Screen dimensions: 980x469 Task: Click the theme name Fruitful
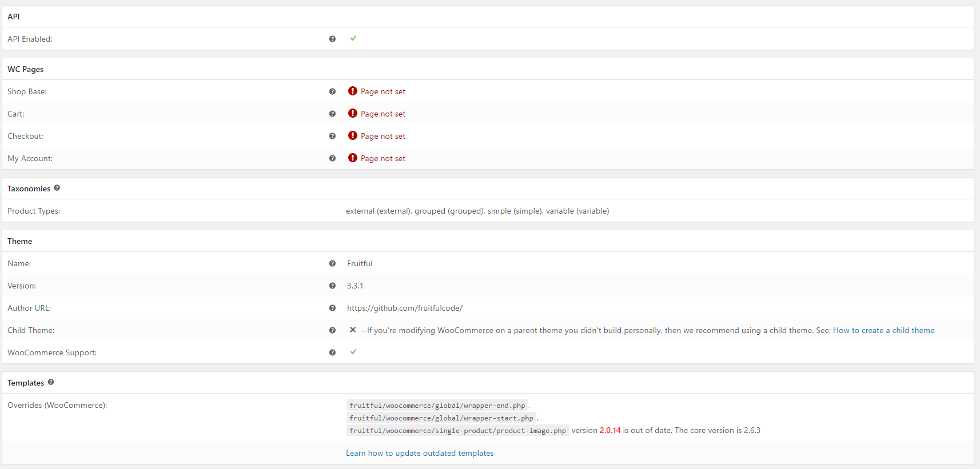coord(360,263)
